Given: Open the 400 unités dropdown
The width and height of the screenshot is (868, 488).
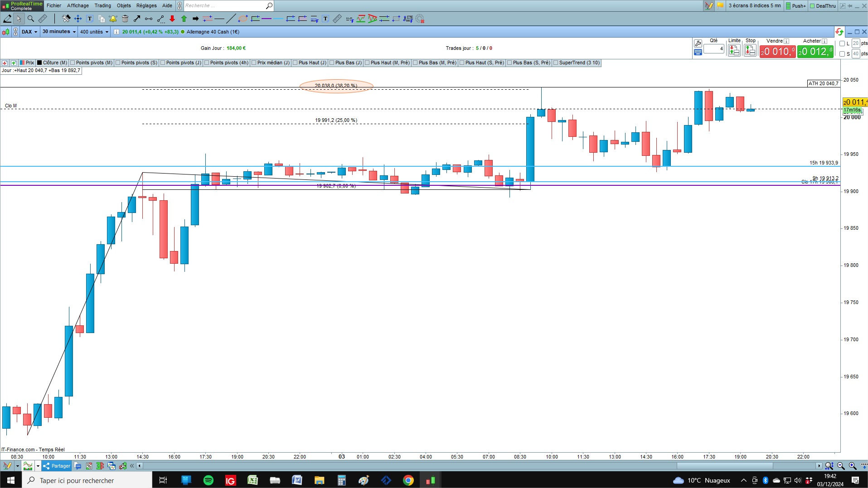Looking at the screenshot, I should click(x=94, y=32).
